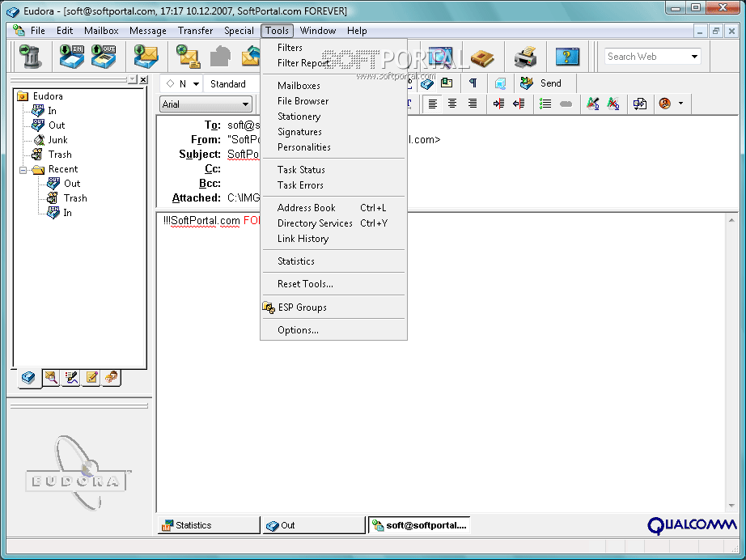Collapse the Recent folder in mailbox tree
Screen dimensions: 746x560
click(23, 170)
